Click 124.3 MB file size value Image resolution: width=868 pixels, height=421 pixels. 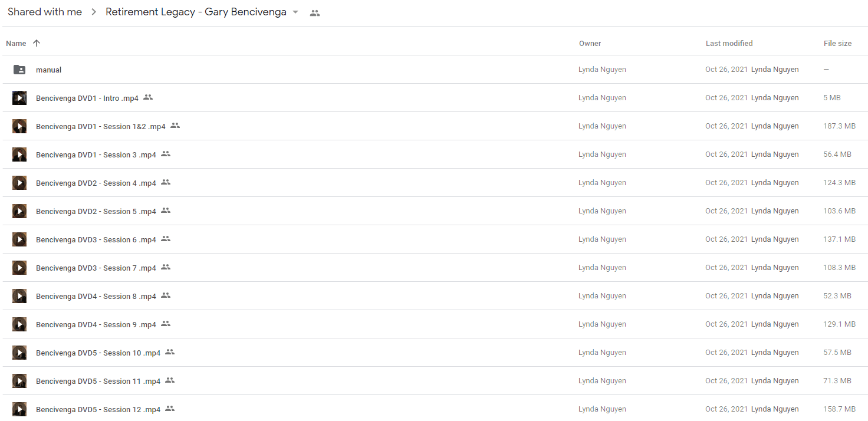click(x=839, y=183)
